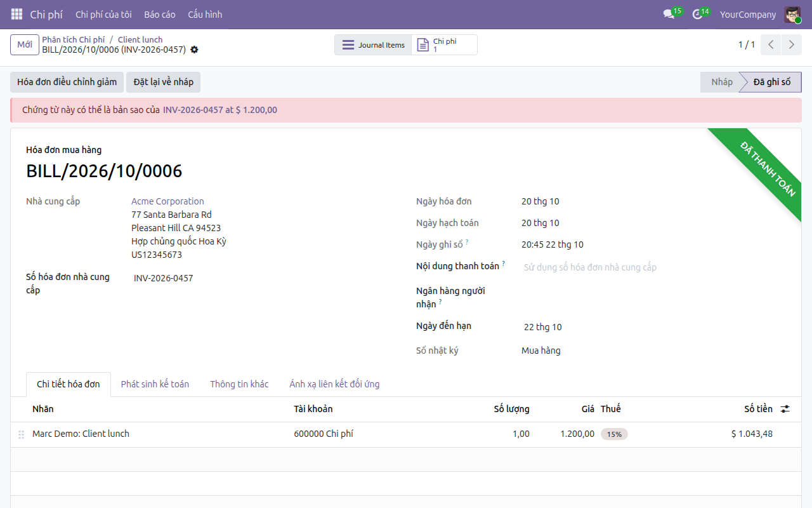The image size is (812, 508).
Task: Open the Báo cáo menu
Action: [x=160, y=14]
